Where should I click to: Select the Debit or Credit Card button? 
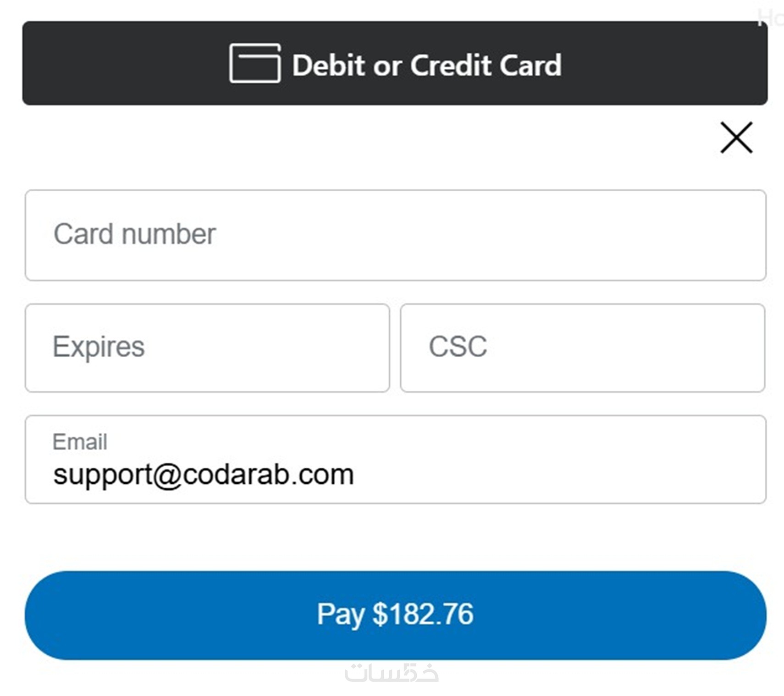[395, 63]
